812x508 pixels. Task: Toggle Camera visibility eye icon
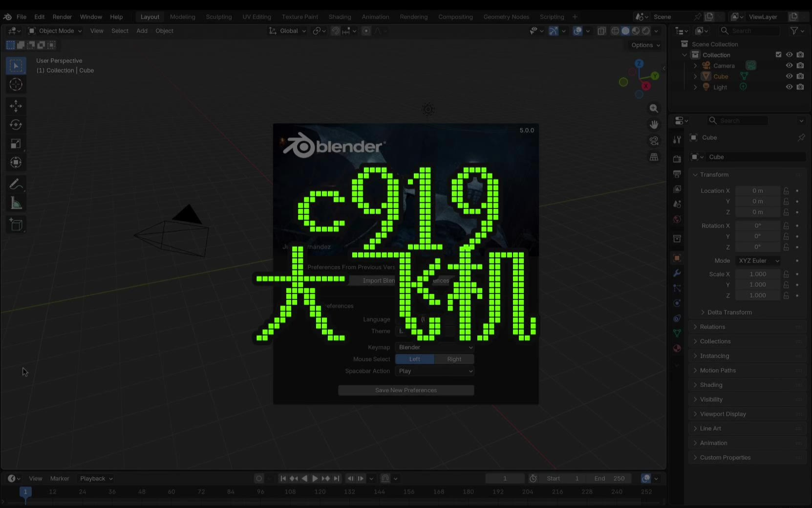point(789,66)
